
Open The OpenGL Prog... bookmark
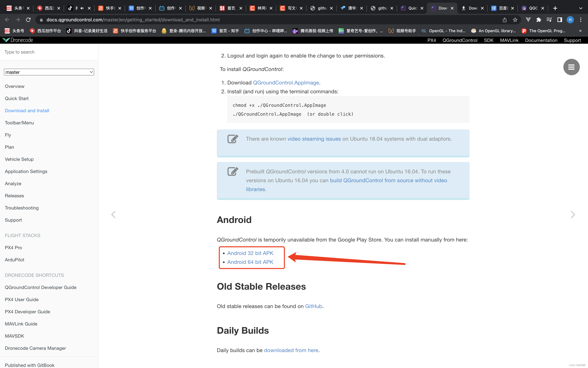click(544, 31)
